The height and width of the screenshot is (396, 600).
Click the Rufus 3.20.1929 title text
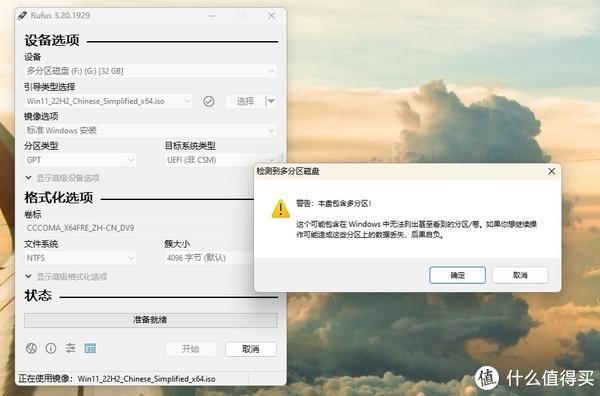pyautogui.click(x=60, y=15)
